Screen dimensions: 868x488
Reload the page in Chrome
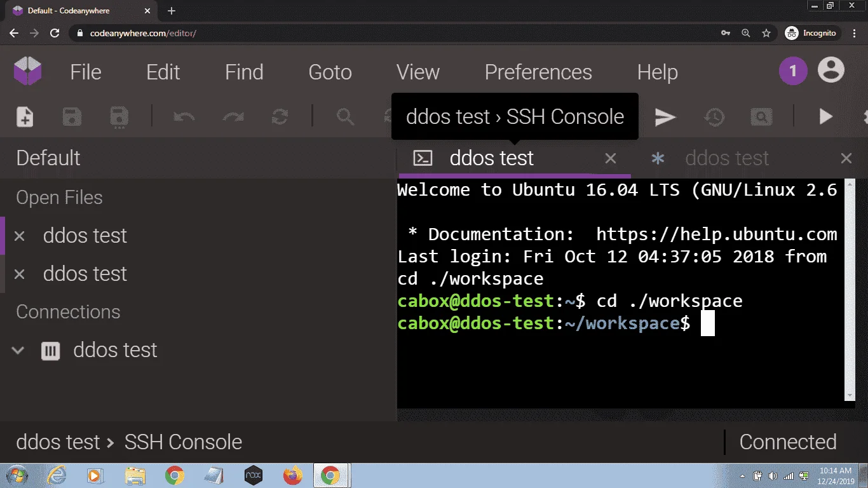click(55, 33)
